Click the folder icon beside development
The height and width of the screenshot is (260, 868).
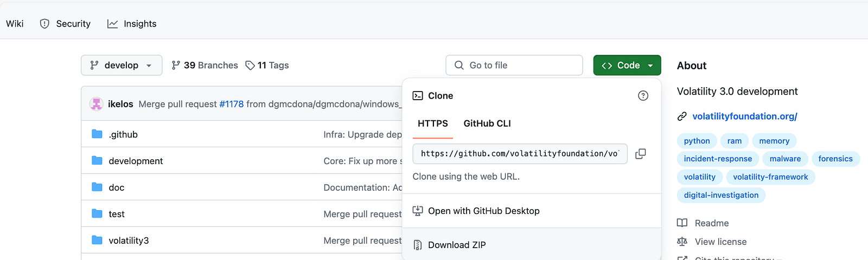point(97,160)
